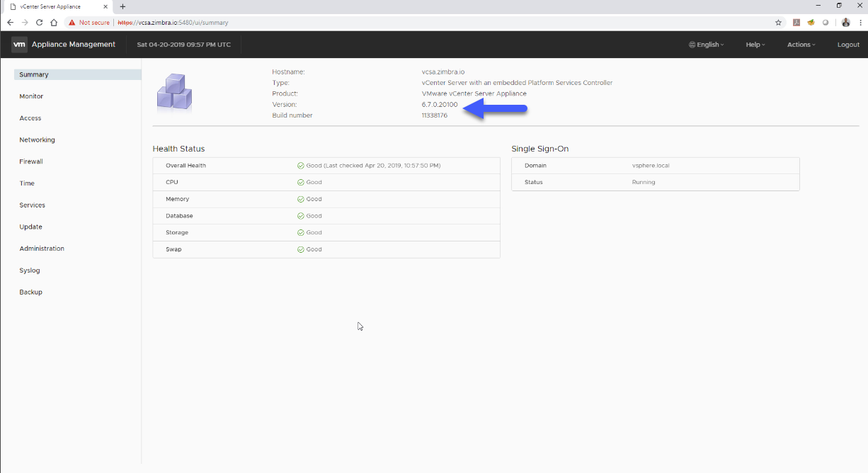The image size is (868, 473).
Task: Click version value 6.7.0.20100
Action: click(x=440, y=105)
